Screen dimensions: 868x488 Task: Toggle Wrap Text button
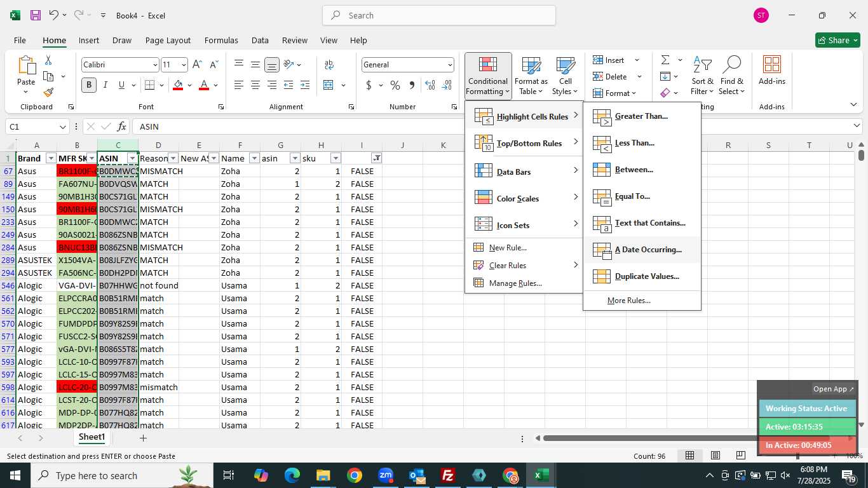pyautogui.click(x=329, y=65)
